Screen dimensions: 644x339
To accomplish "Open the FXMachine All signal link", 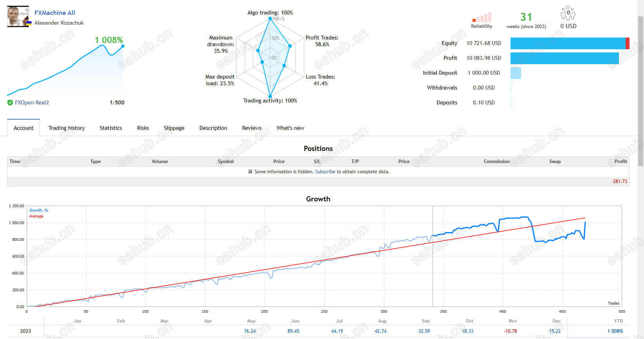I will click(x=55, y=13).
